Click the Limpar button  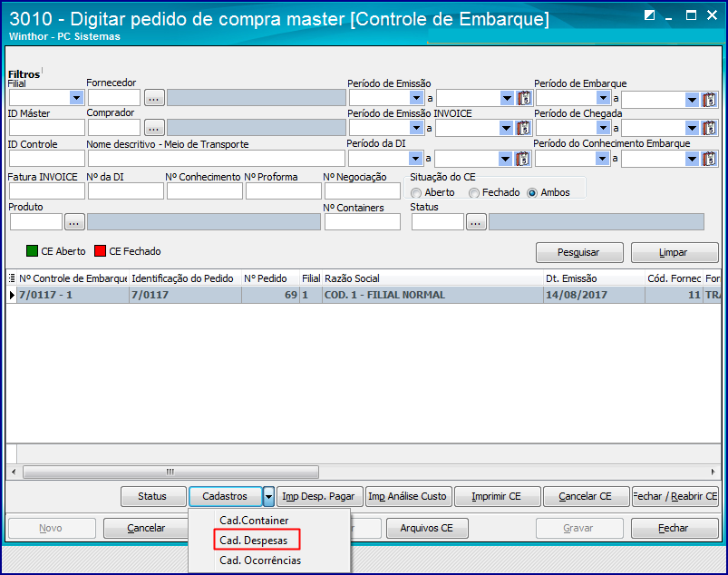click(x=675, y=253)
